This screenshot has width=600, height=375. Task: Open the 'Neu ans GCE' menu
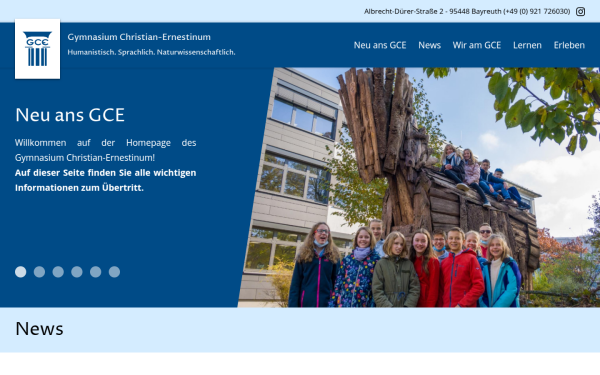[380, 45]
